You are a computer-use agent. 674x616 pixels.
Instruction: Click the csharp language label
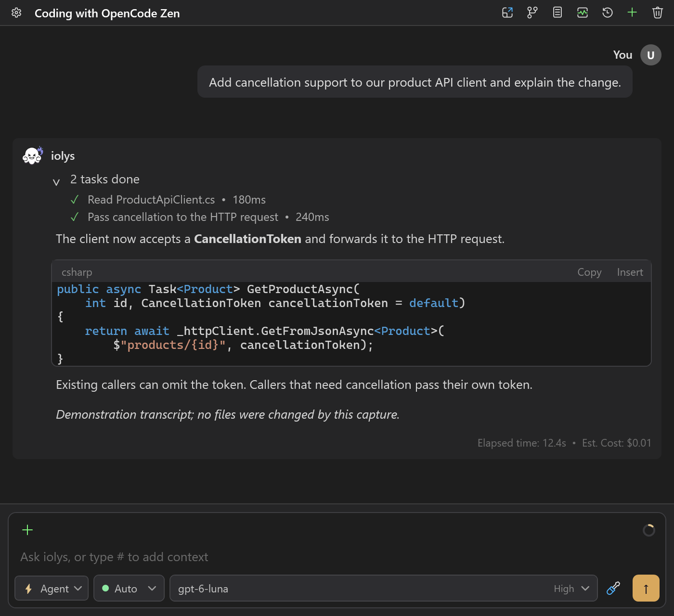[77, 272]
